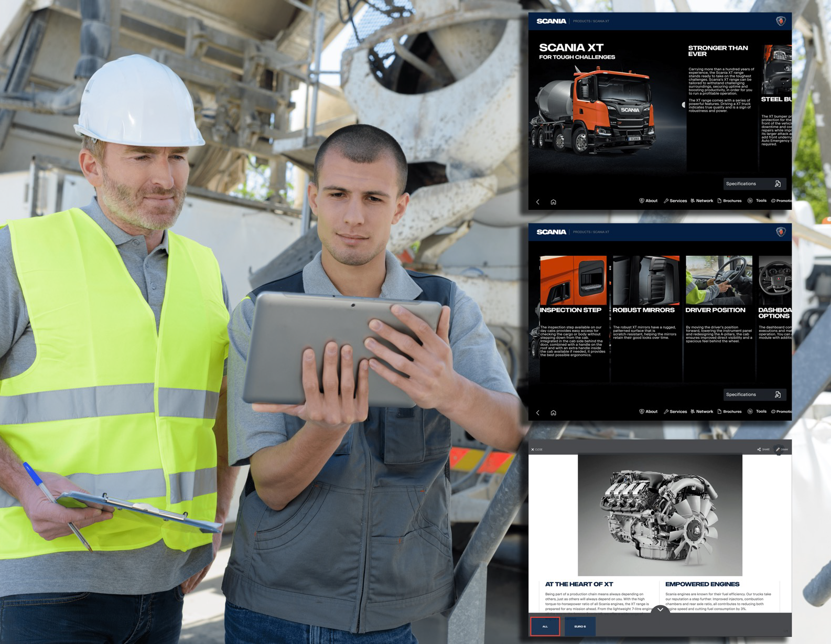
Task: Open Brochures in the top screen's bottom menu
Action: point(729,201)
